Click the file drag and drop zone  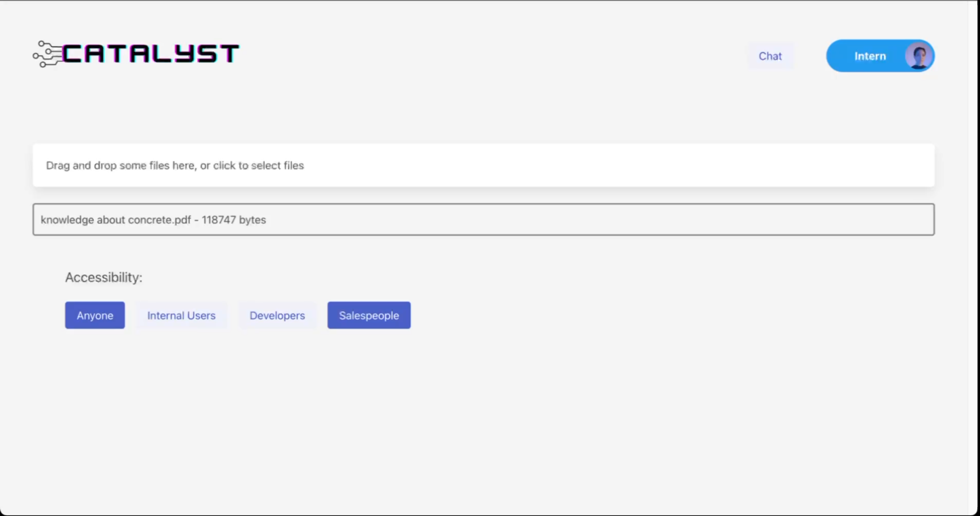click(483, 165)
